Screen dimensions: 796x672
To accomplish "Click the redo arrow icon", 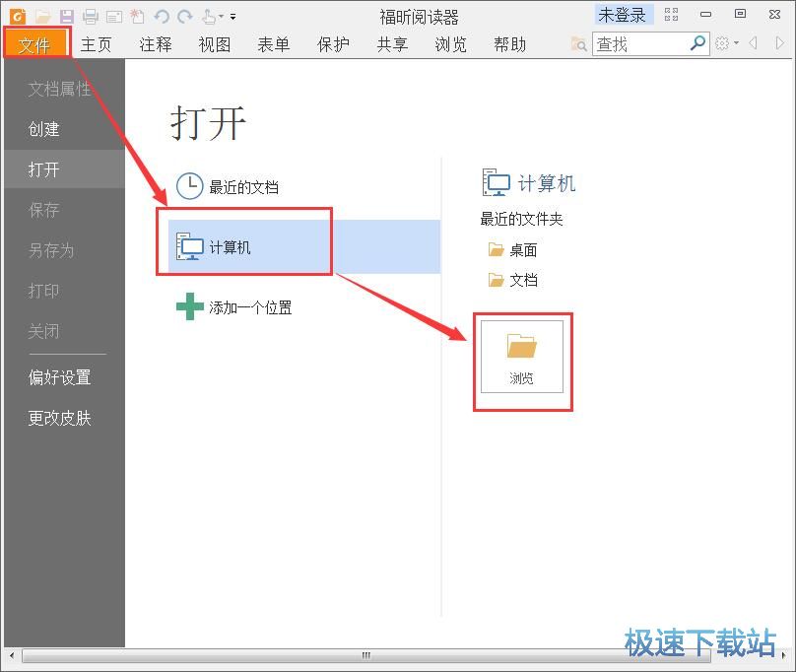I will point(184,16).
